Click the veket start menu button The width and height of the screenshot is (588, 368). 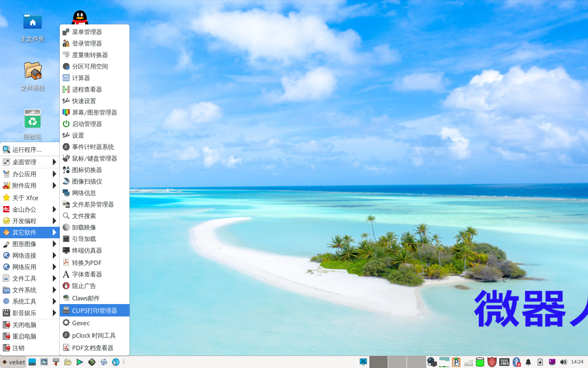[13, 362]
